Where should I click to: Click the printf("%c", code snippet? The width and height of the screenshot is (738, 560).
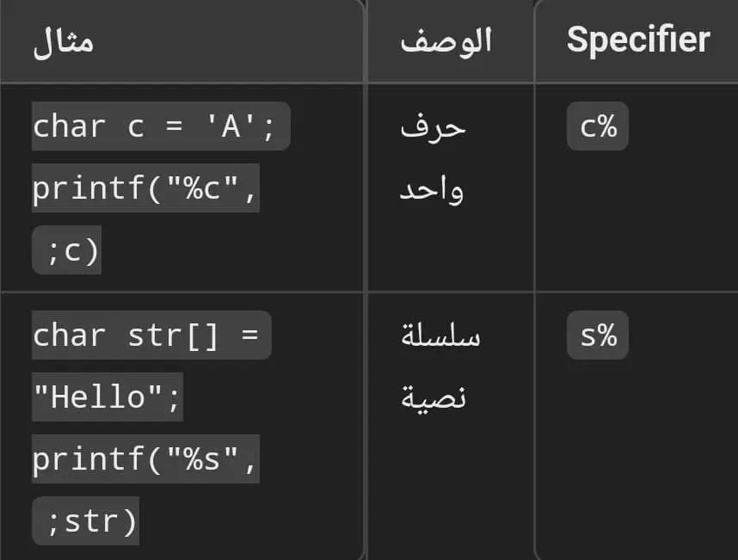(x=145, y=188)
